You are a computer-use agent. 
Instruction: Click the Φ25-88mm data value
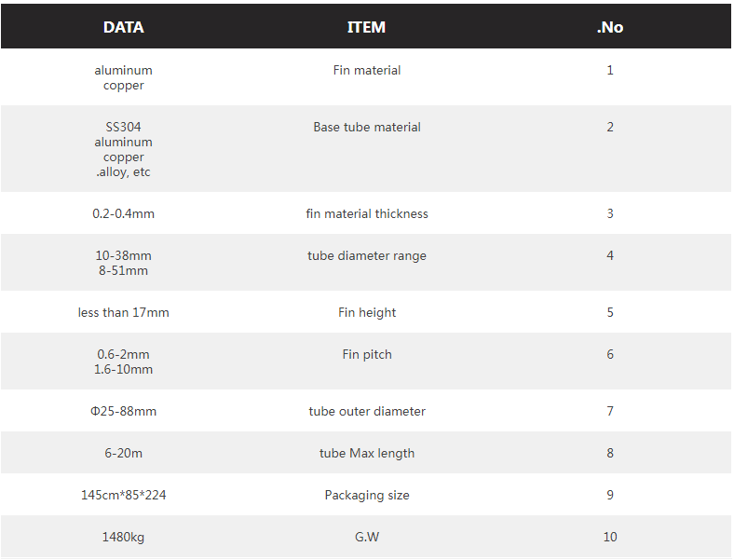pyautogui.click(x=123, y=411)
